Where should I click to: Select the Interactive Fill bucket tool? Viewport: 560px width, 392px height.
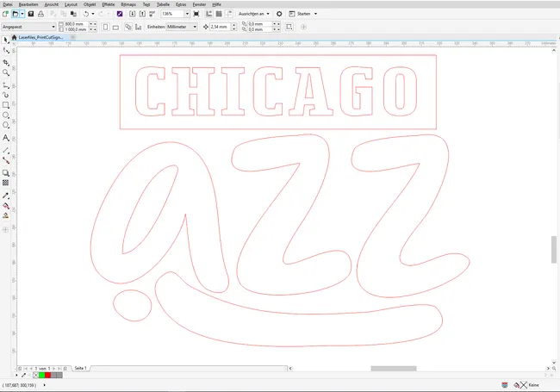pos(6,206)
